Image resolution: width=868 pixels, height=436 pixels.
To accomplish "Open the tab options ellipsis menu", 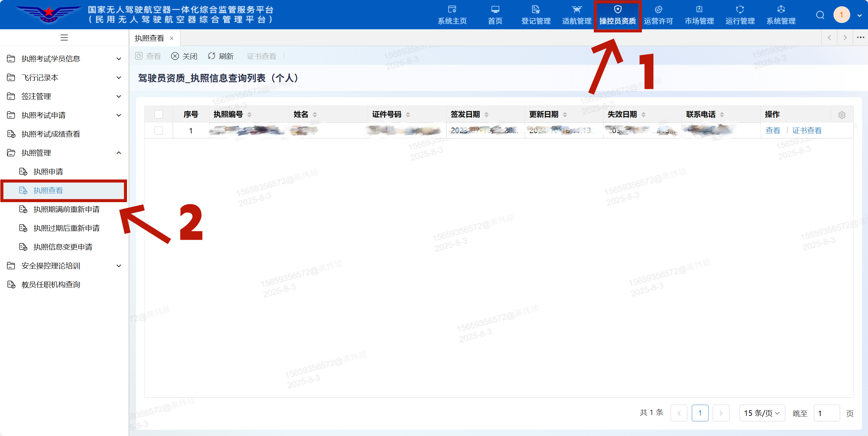I will tap(860, 38).
